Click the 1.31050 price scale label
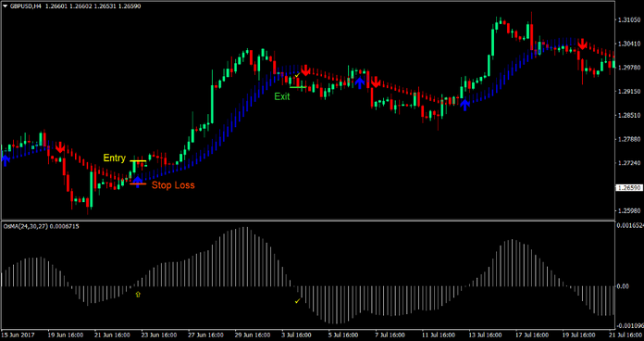The height and width of the screenshot is (341, 644). pyautogui.click(x=629, y=19)
